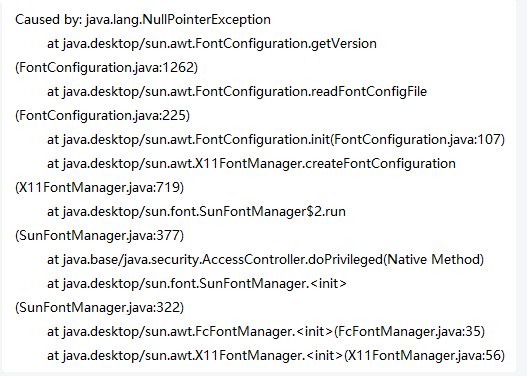The height and width of the screenshot is (376, 527).
Task: Click the (SunFontManager.java:377) text
Action: 99,236
